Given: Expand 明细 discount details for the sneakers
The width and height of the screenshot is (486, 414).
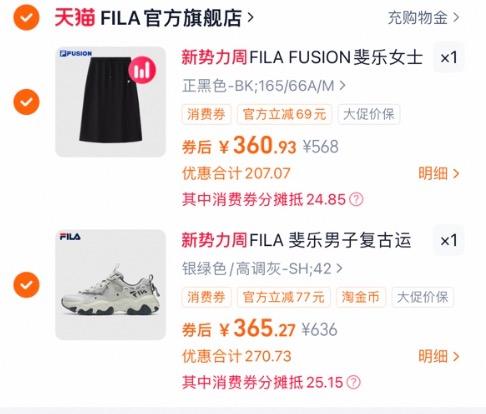Looking at the screenshot, I should click(x=439, y=356).
